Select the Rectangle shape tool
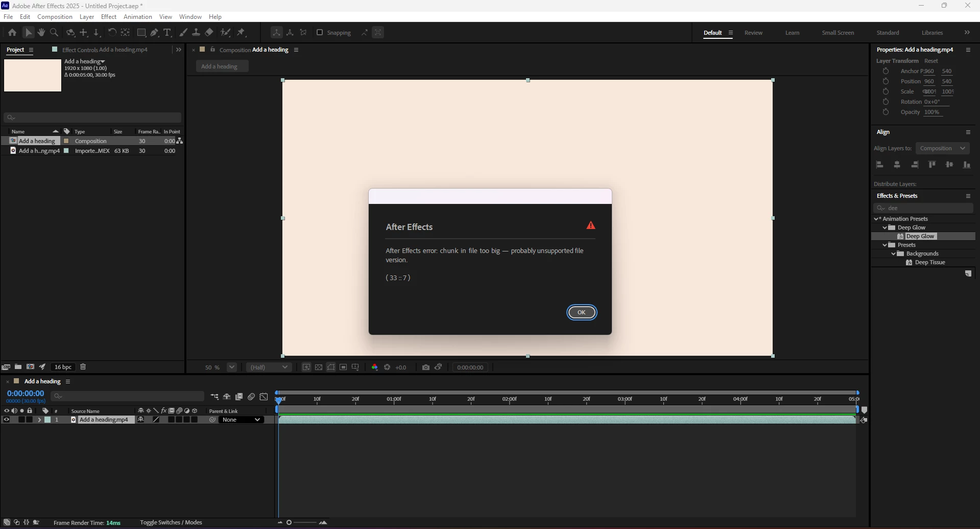This screenshot has width=980, height=529. 141,33
